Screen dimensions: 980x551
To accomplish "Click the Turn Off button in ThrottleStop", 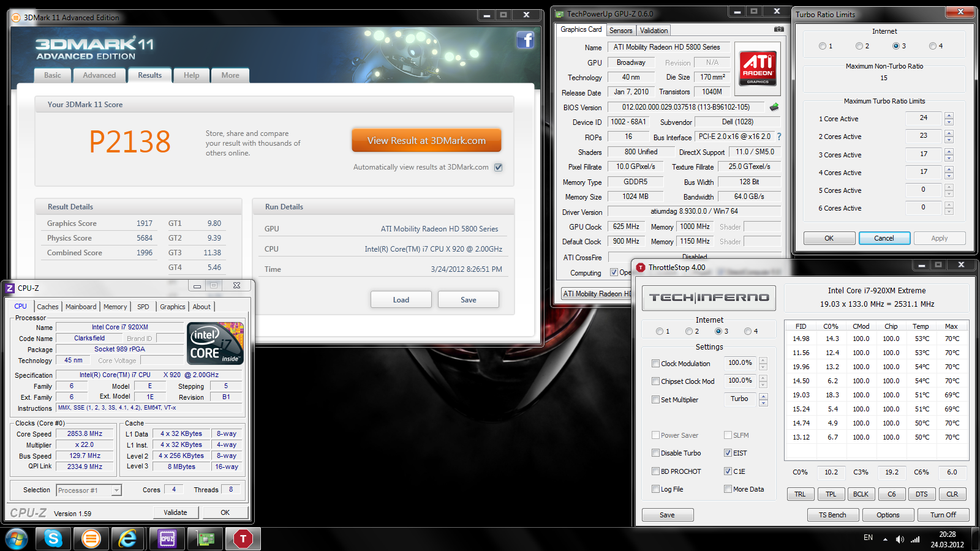I will [x=943, y=515].
